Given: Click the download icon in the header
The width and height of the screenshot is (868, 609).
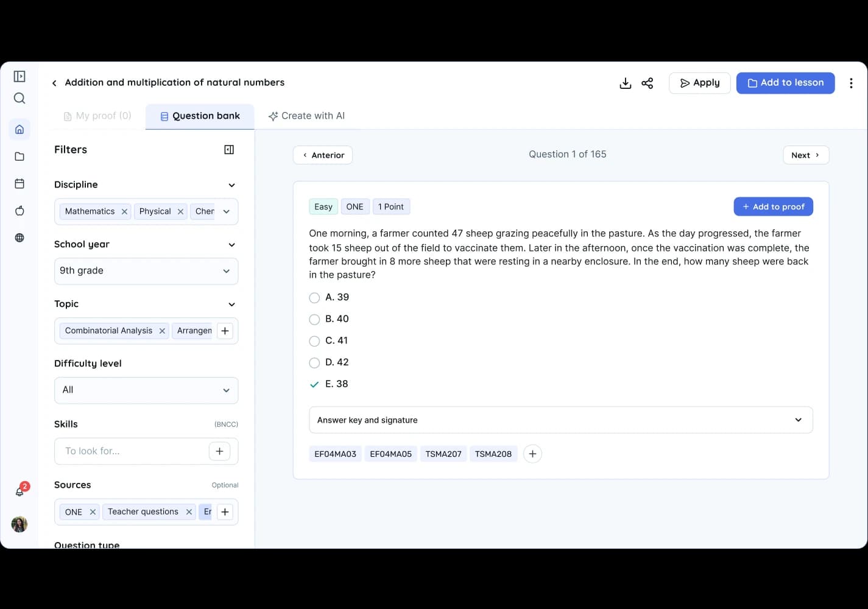Looking at the screenshot, I should pos(625,83).
